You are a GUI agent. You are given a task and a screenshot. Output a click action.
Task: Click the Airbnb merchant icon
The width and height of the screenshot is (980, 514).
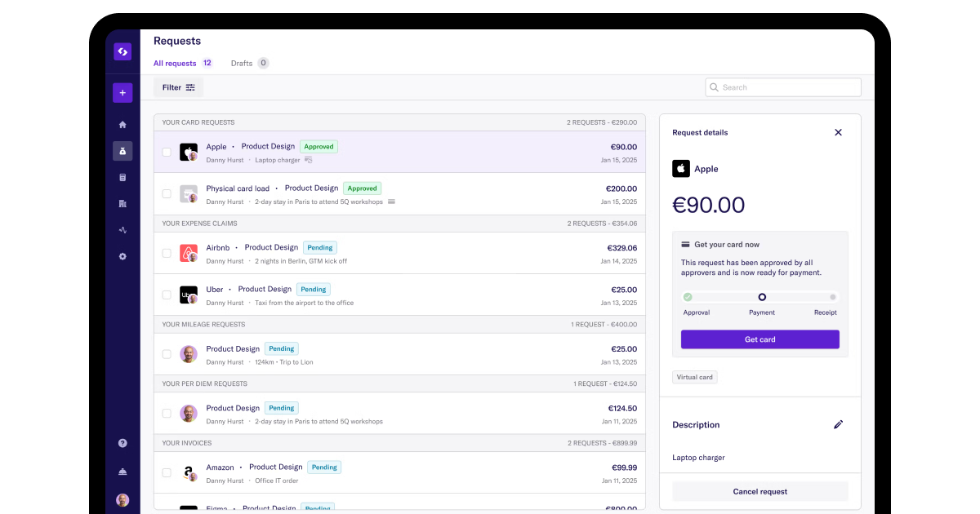189,253
